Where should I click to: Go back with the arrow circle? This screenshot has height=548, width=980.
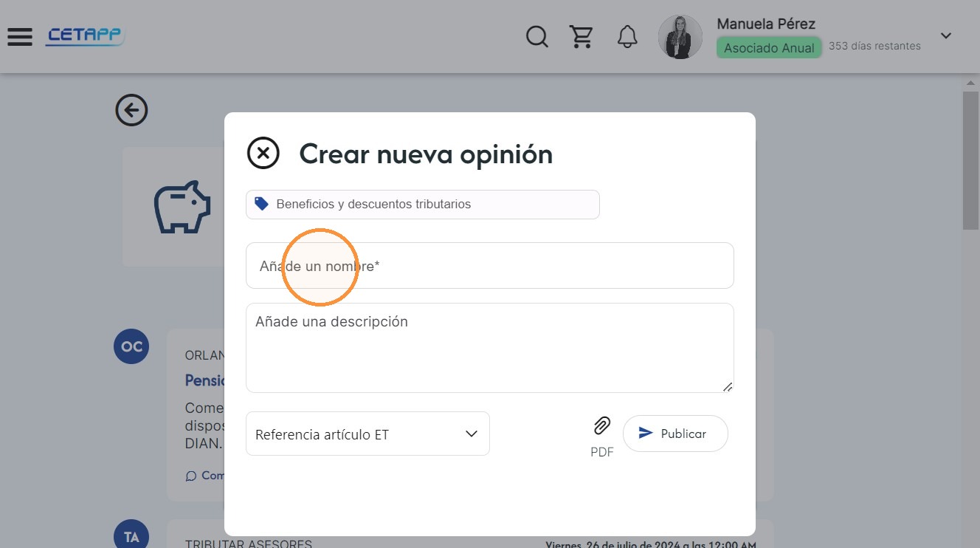(131, 111)
